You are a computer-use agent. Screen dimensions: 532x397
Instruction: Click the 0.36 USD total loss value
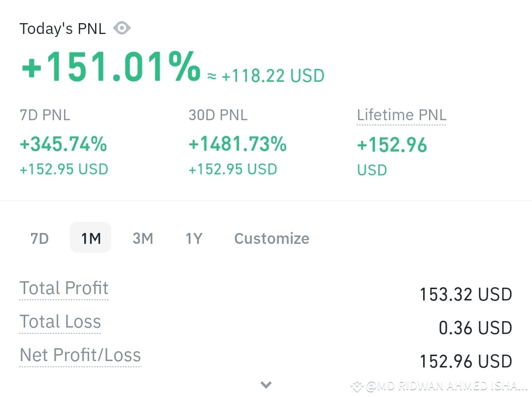click(x=475, y=328)
